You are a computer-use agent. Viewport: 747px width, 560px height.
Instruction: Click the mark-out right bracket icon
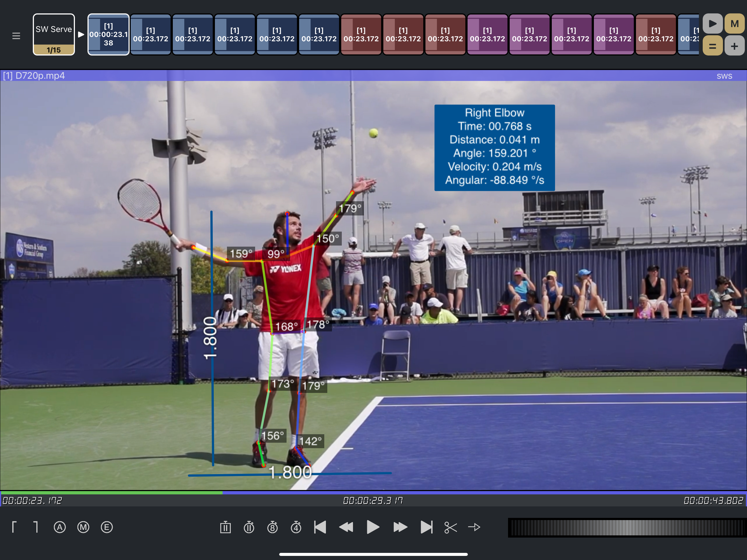coord(36,527)
